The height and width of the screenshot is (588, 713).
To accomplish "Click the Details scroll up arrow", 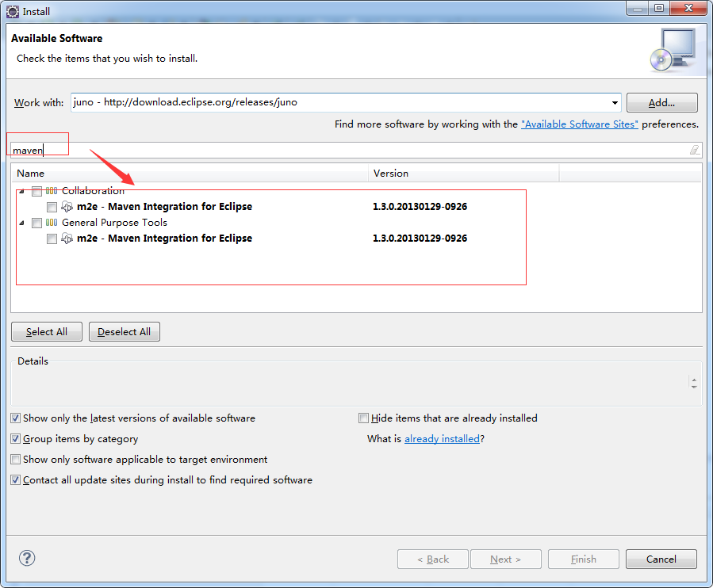I will [x=694, y=380].
